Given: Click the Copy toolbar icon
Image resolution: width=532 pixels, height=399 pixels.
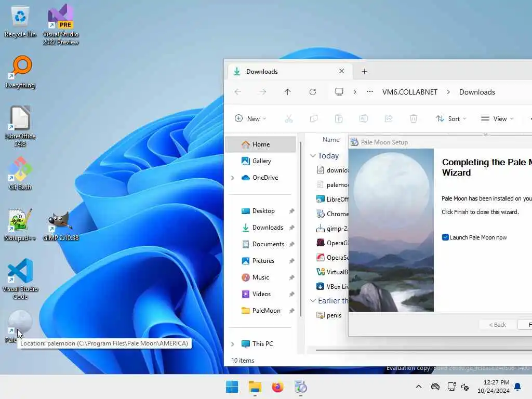Looking at the screenshot, I should 313,118.
